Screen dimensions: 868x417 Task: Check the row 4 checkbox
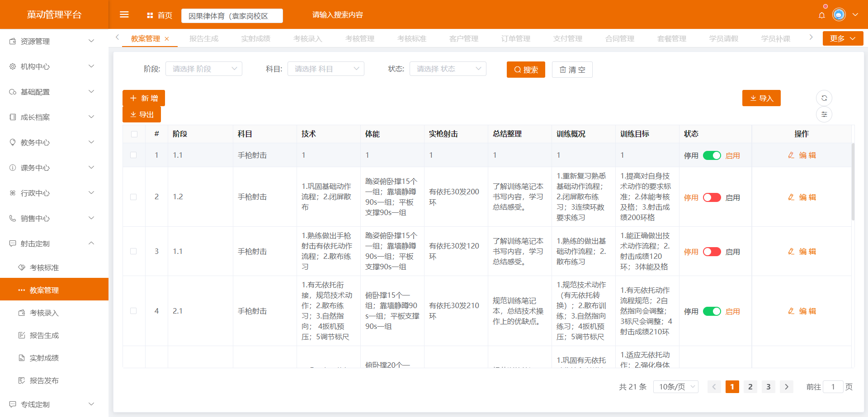click(x=133, y=311)
